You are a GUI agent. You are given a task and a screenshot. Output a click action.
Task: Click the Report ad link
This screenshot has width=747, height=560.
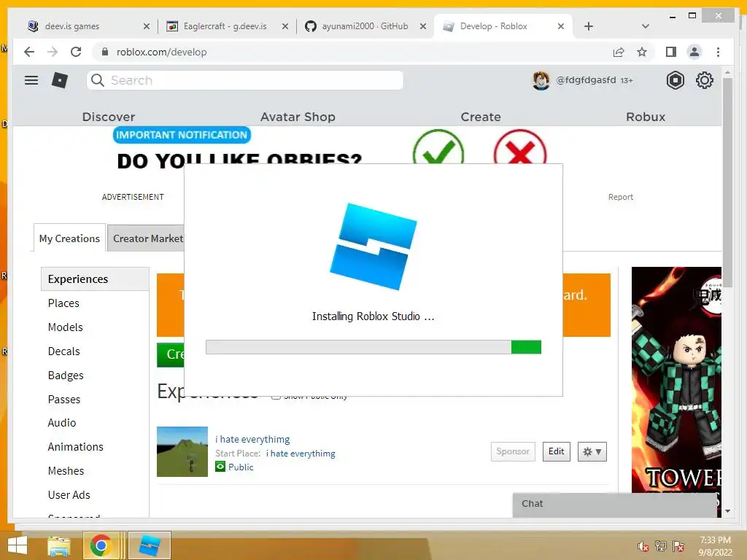pyautogui.click(x=620, y=197)
